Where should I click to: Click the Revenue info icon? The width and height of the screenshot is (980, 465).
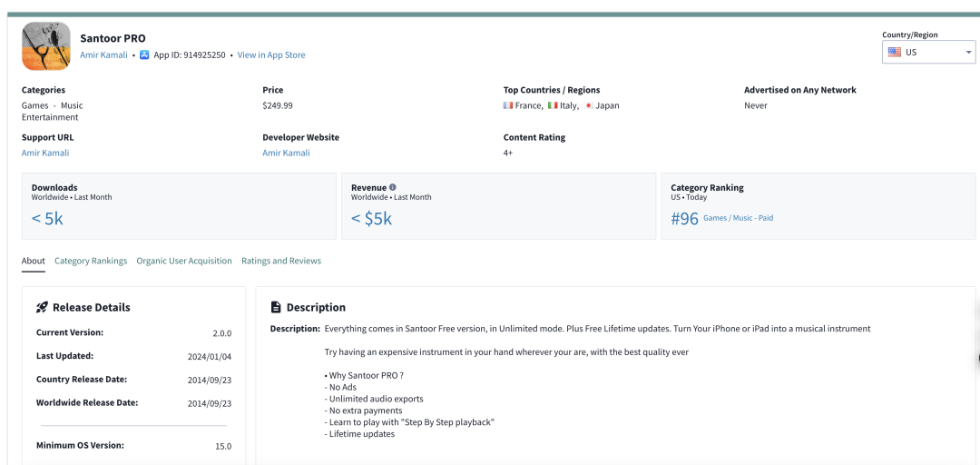point(393,187)
